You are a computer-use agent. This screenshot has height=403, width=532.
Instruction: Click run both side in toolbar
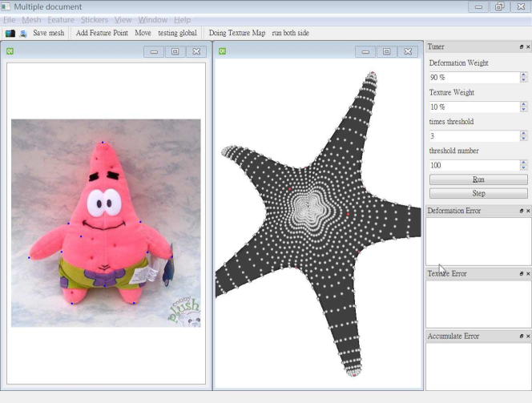[290, 33]
